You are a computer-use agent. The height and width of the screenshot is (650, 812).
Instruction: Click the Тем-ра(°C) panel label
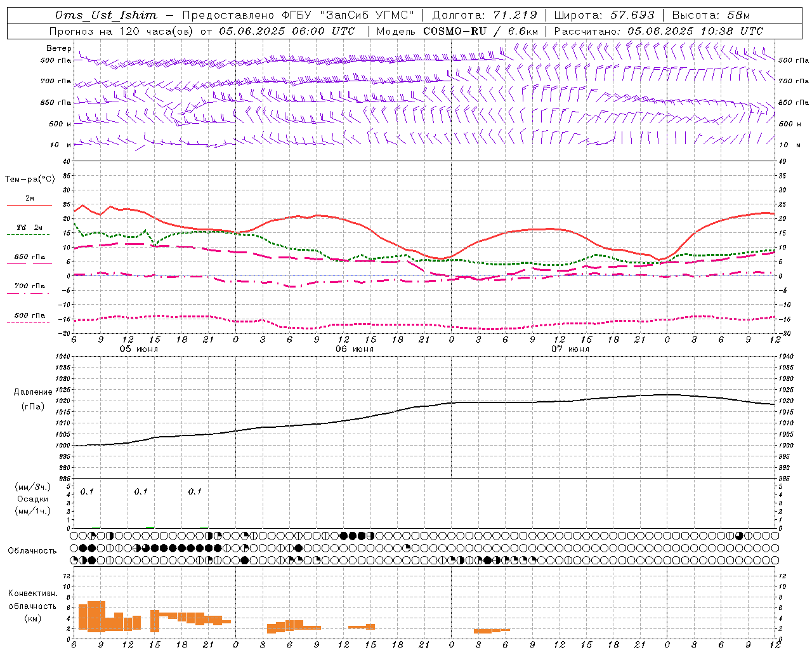tap(30, 180)
